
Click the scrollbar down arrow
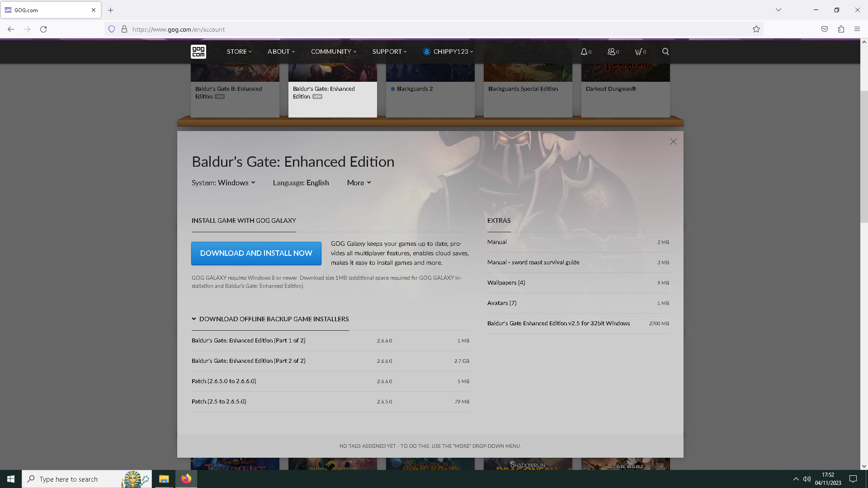coord(864,466)
